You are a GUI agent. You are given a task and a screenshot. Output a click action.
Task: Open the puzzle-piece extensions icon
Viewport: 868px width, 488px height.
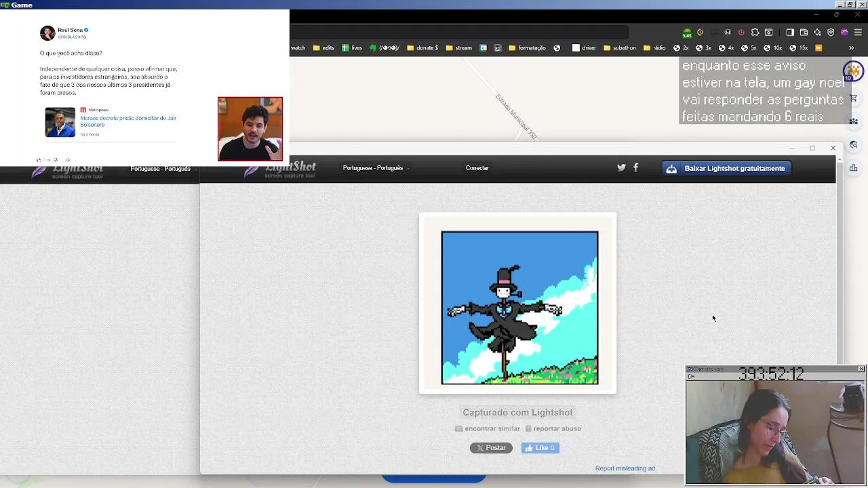(755, 33)
